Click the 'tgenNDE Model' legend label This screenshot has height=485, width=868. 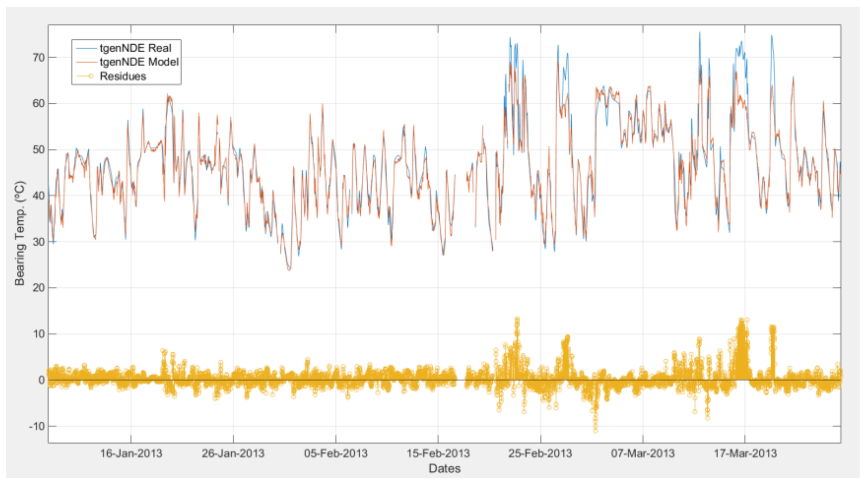pyautogui.click(x=139, y=62)
